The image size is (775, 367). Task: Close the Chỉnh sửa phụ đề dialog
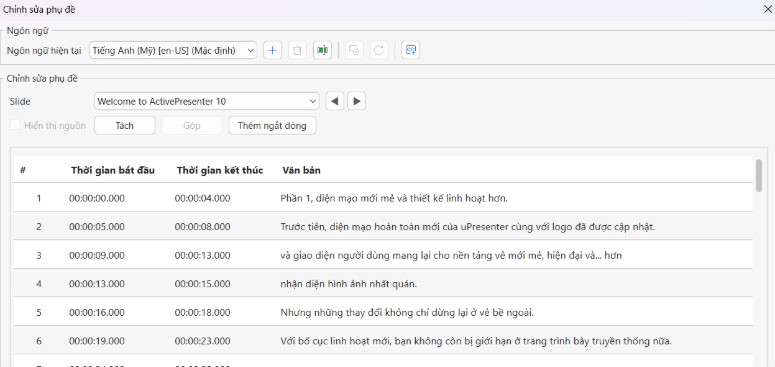point(767,9)
